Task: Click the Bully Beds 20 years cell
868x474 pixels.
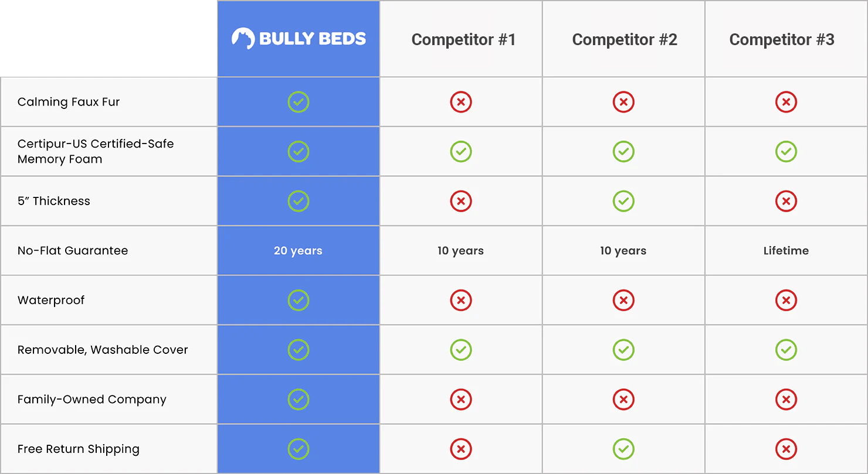Action: [298, 251]
